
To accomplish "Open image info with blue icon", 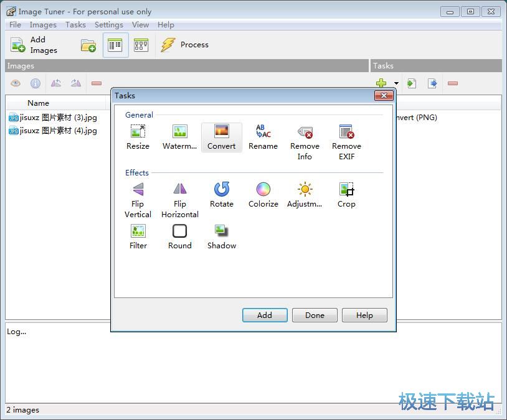I will [x=36, y=83].
